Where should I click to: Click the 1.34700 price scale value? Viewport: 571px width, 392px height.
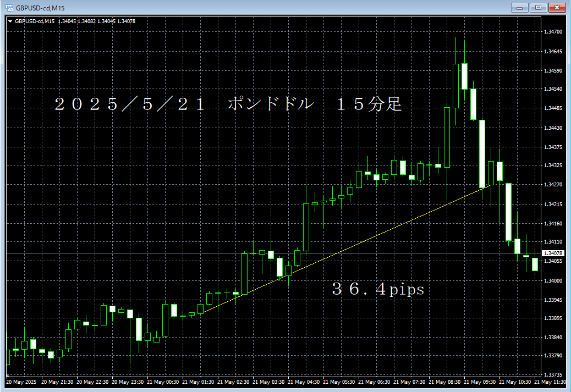coord(553,32)
